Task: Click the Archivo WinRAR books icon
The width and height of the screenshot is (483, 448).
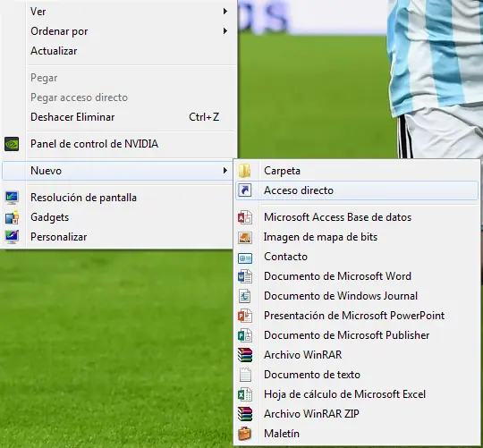Action: 245,355
